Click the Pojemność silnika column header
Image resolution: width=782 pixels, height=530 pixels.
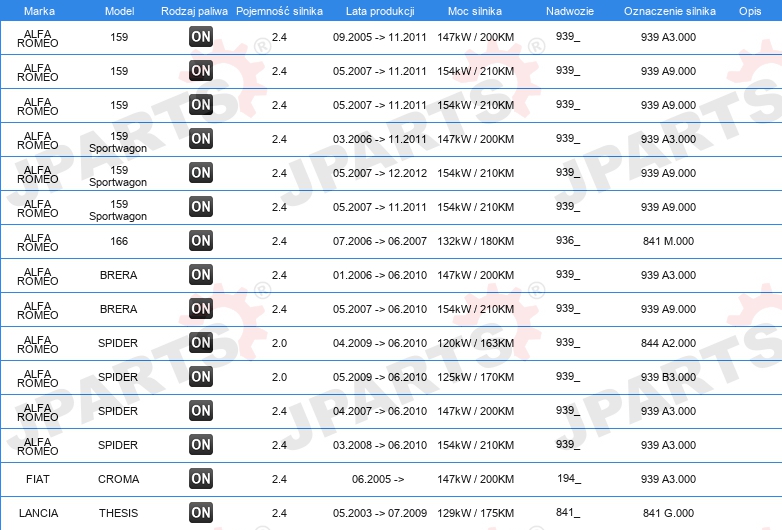coord(279,11)
